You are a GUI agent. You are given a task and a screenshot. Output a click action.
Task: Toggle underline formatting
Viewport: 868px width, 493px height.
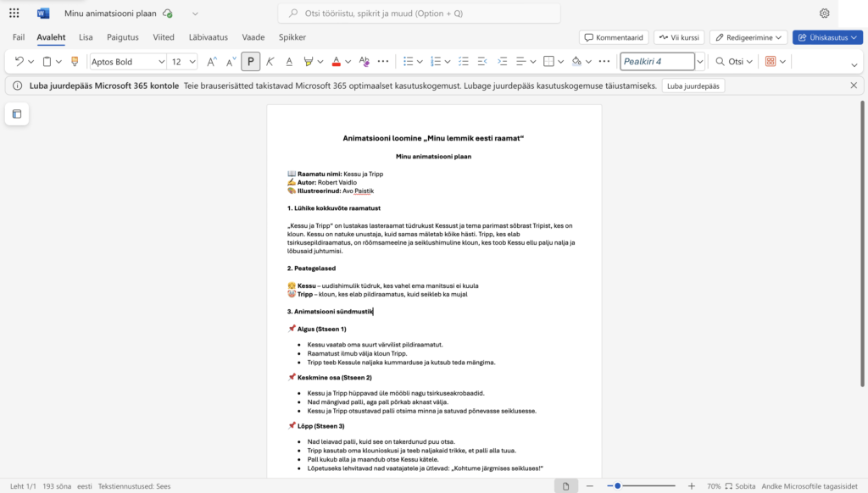[289, 62]
